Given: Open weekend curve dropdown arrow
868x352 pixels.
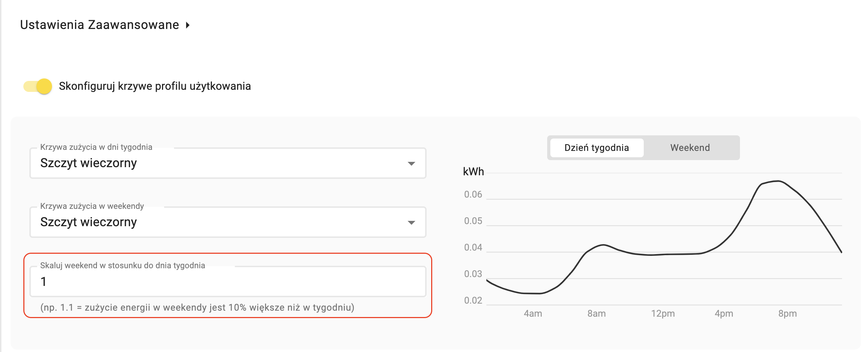Looking at the screenshot, I should (x=411, y=223).
